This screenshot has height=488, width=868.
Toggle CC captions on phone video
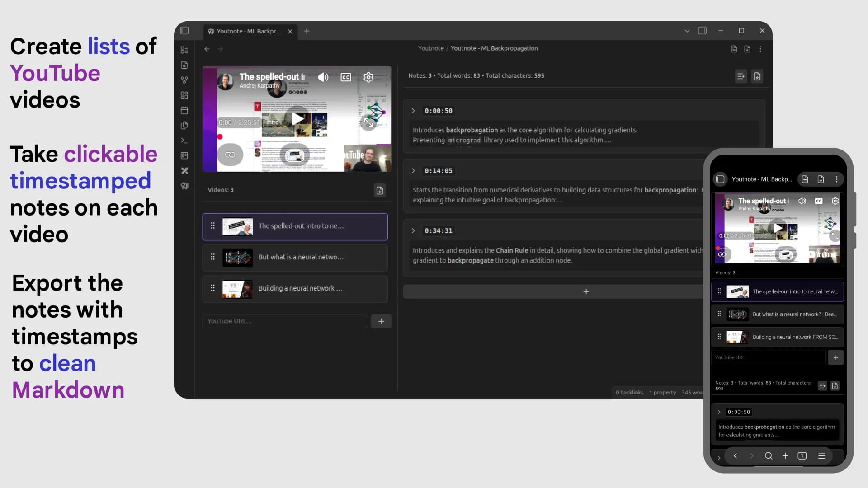click(x=819, y=201)
